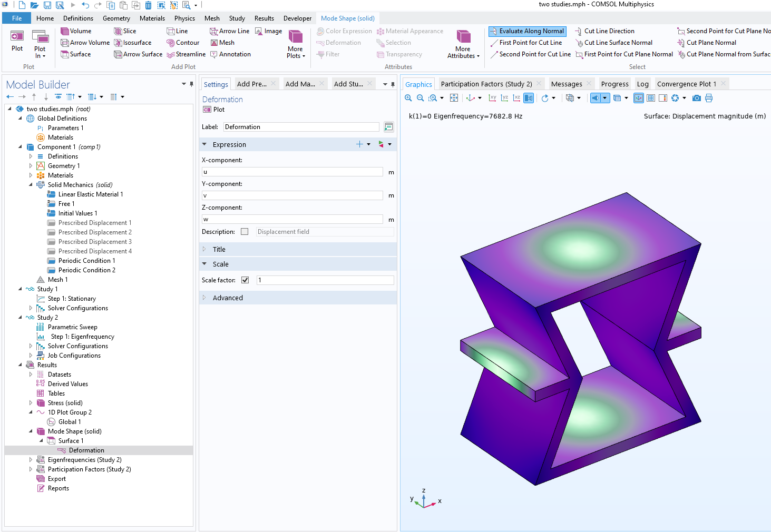771x532 pixels.
Task: Enable the Description checkbox
Action: pos(245,232)
